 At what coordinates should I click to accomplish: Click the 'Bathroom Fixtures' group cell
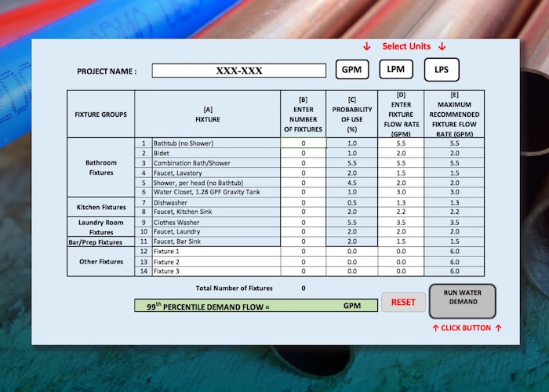click(x=101, y=167)
